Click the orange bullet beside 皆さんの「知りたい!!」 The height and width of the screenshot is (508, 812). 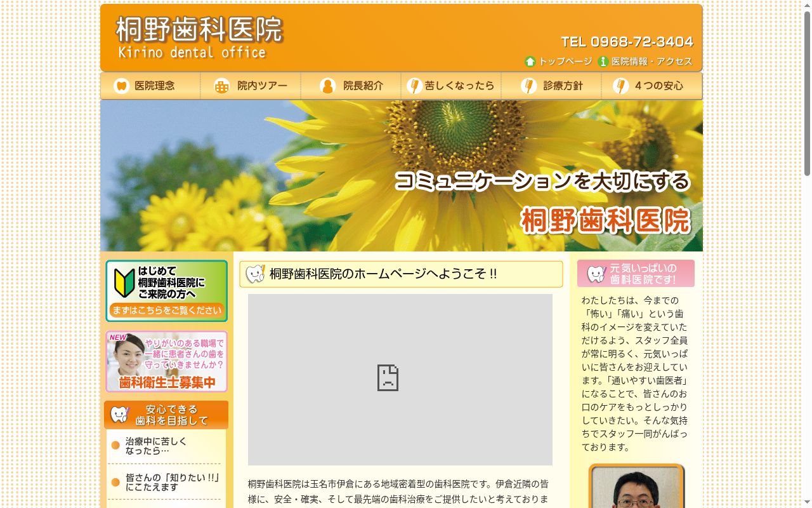coord(115,482)
